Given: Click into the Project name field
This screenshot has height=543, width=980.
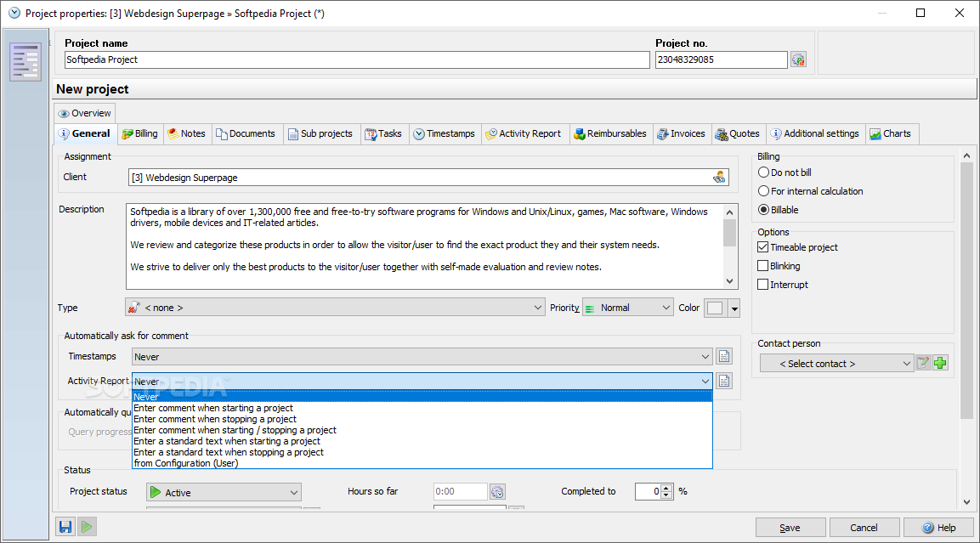Looking at the screenshot, I should click(357, 59).
